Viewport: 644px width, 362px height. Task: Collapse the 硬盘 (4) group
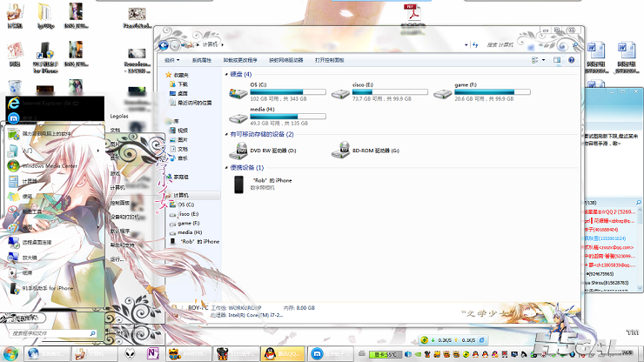(226, 74)
